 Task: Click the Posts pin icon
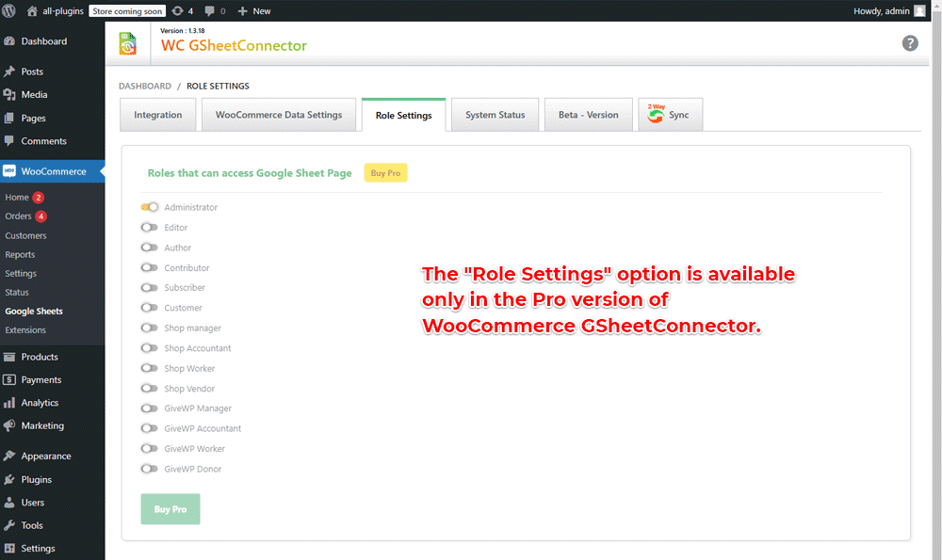(x=9, y=72)
